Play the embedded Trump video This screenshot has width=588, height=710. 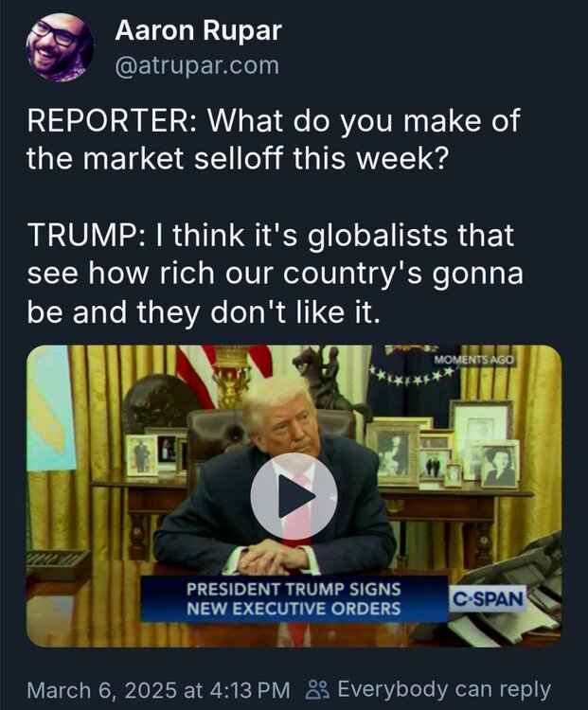point(294,496)
